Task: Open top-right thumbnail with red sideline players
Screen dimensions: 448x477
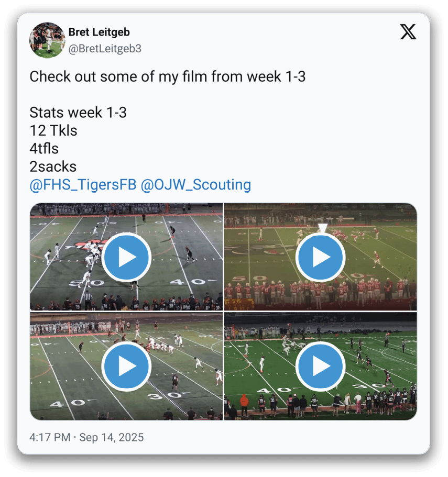Action: (x=321, y=257)
